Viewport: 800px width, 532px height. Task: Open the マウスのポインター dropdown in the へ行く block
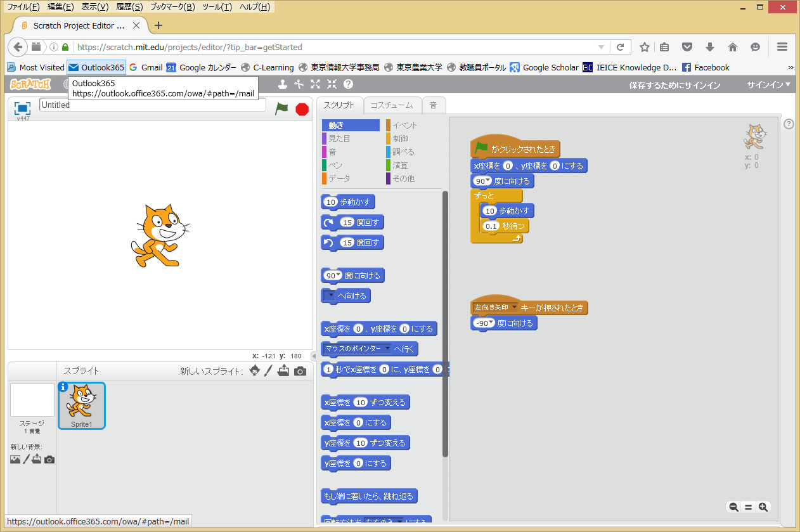pos(387,348)
